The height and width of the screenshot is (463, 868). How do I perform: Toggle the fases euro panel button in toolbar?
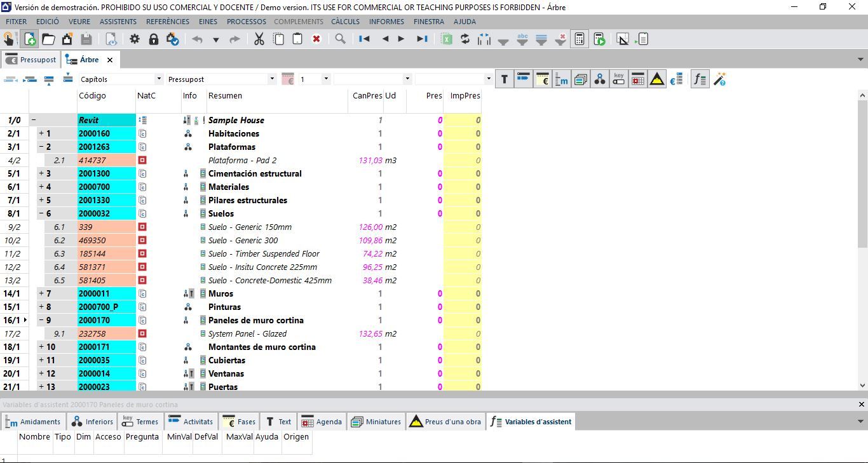point(543,79)
